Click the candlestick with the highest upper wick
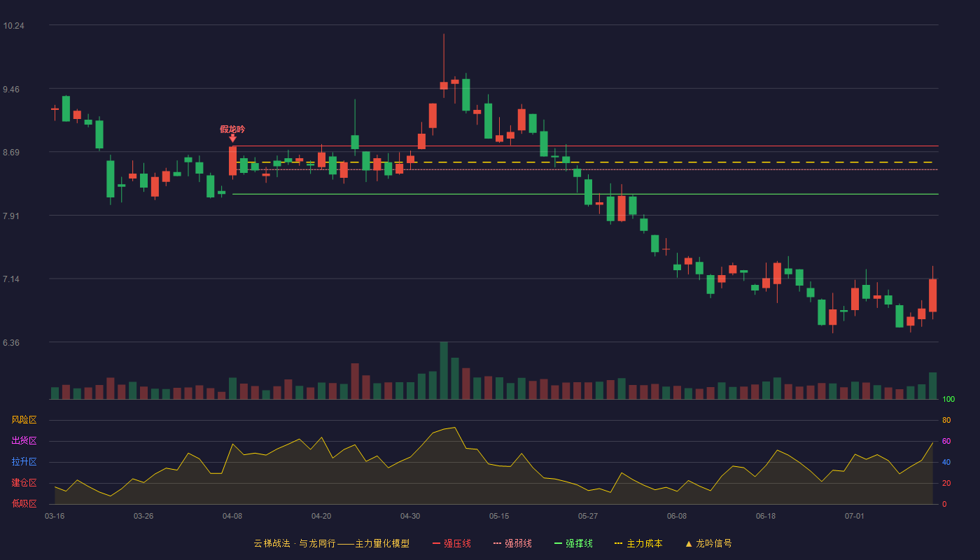Screen dimensions: 980x560 coord(444,85)
